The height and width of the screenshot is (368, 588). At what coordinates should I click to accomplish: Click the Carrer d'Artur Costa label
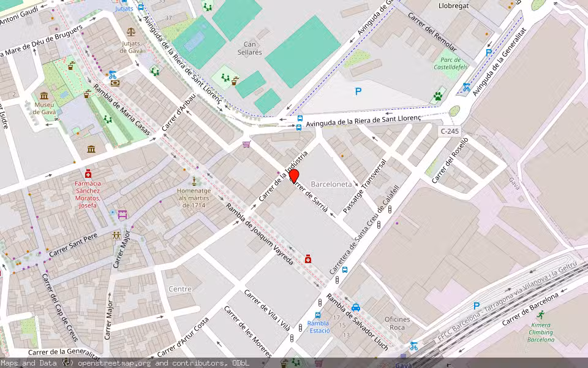click(x=183, y=337)
